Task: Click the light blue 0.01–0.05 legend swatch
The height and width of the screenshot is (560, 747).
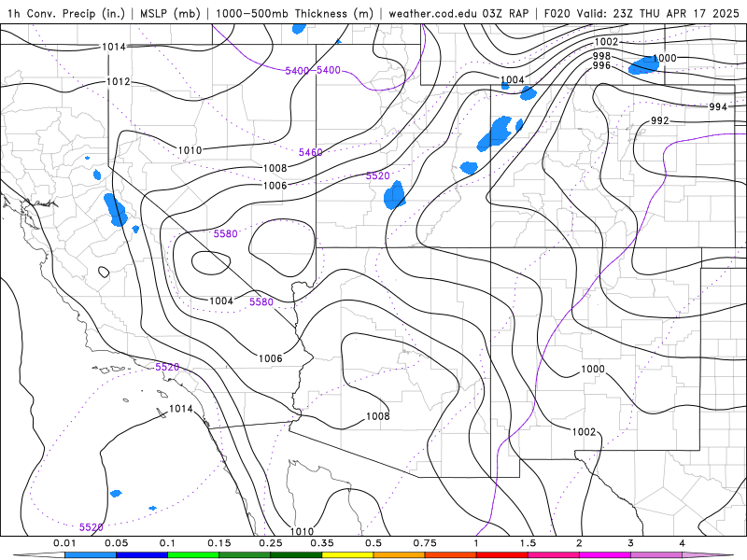Action: pyautogui.click(x=91, y=555)
